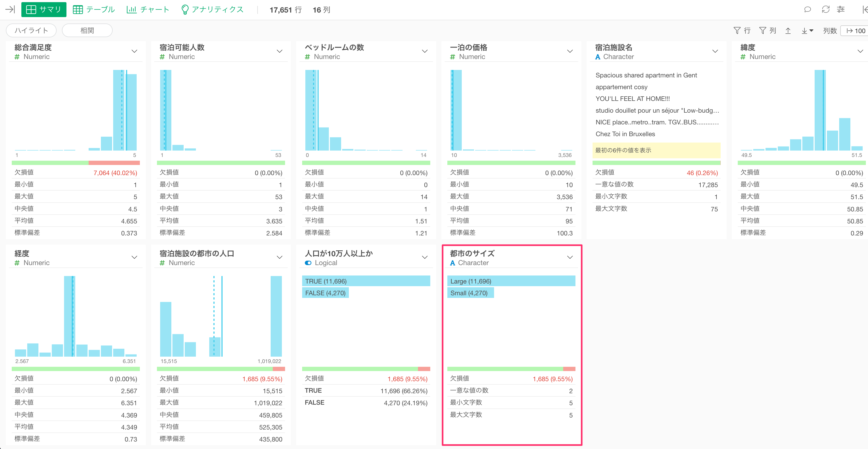Image resolution: width=868 pixels, height=449 pixels.
Task: Click the comment speech bubble icon
Action: click(807, 9)
